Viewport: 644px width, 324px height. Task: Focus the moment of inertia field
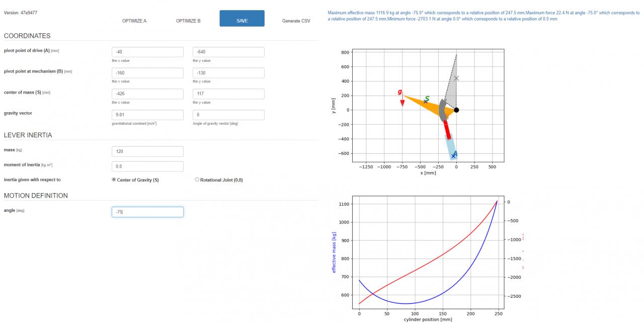click(147, 166)
